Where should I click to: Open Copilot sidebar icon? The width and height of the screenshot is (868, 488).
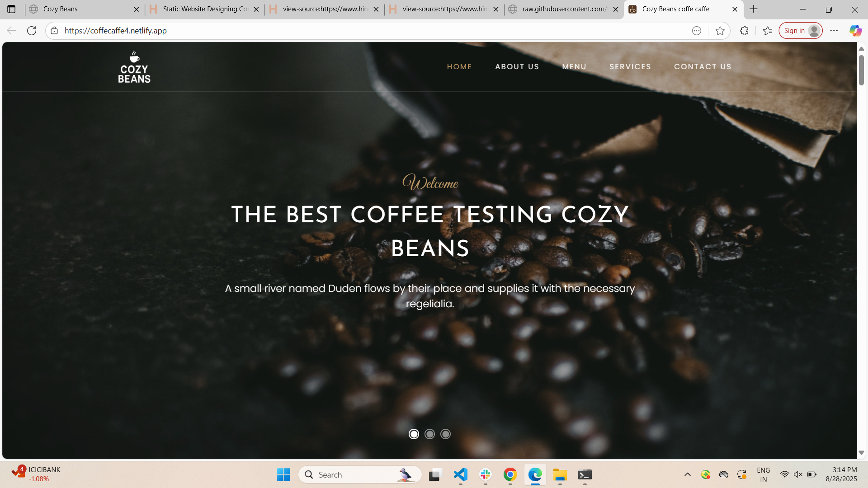855,31
